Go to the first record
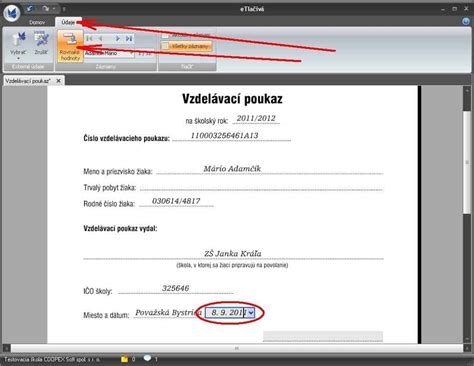This screenshot has width=474, height=366. tap(89, 39)
